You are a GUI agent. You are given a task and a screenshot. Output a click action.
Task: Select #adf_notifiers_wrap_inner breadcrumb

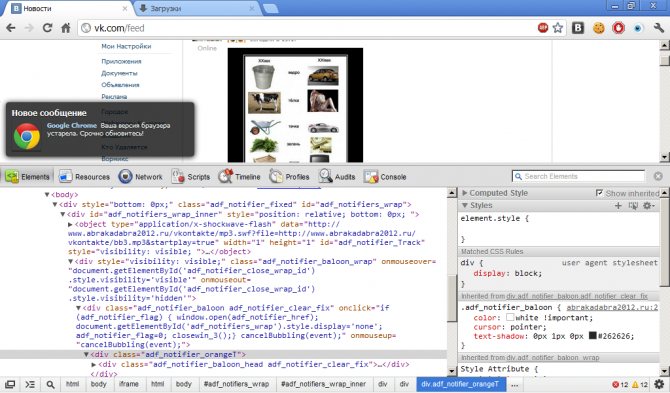point(323,384)
